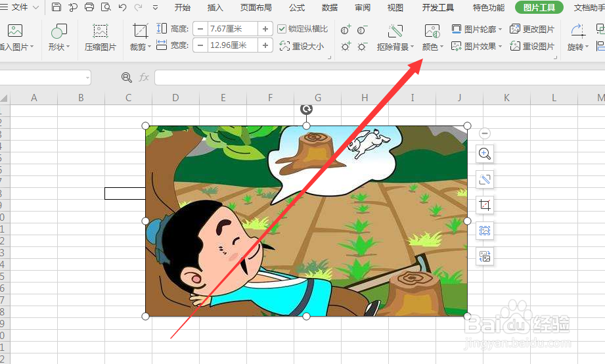Click the 旋转 rotate icon
Viewport: 605px width, 364px height.
click(577, 30)
